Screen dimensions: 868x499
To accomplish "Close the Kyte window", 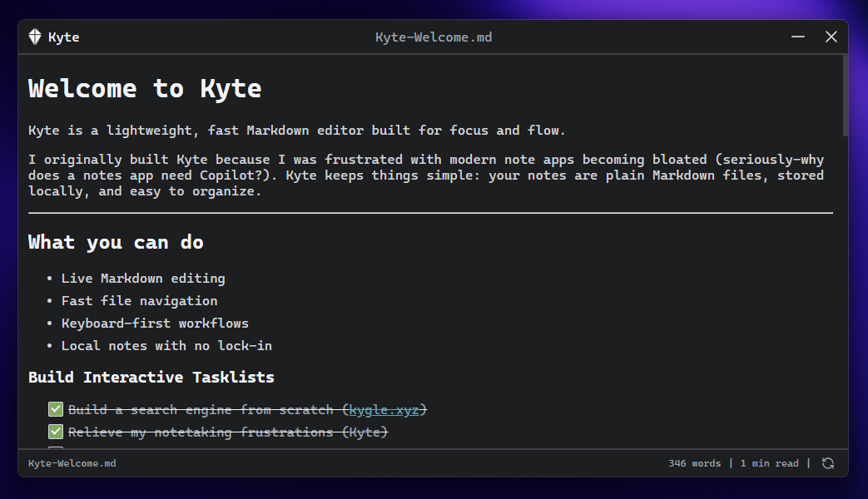I will (x=831, y=37).
